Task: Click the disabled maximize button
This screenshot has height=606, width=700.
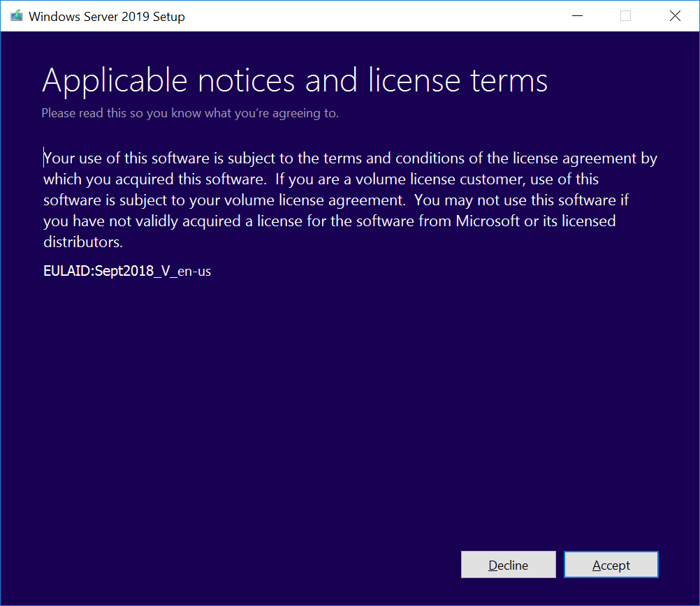Action: tap(625, 16)
